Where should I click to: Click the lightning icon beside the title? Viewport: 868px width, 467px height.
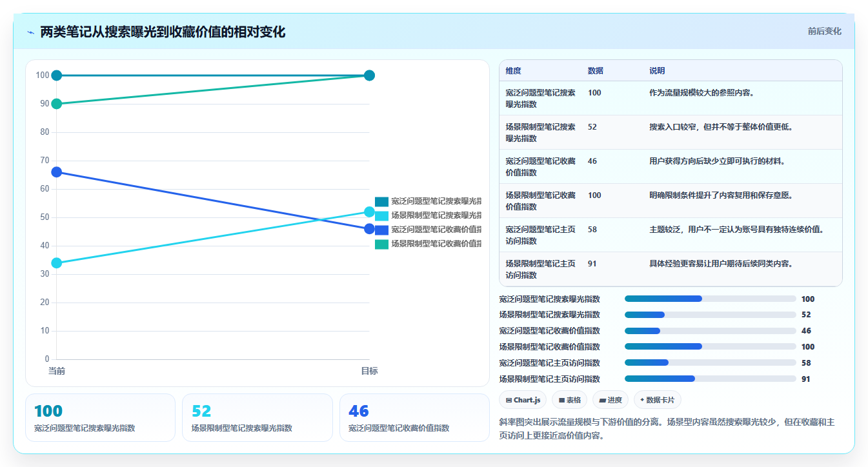(30, 32)
